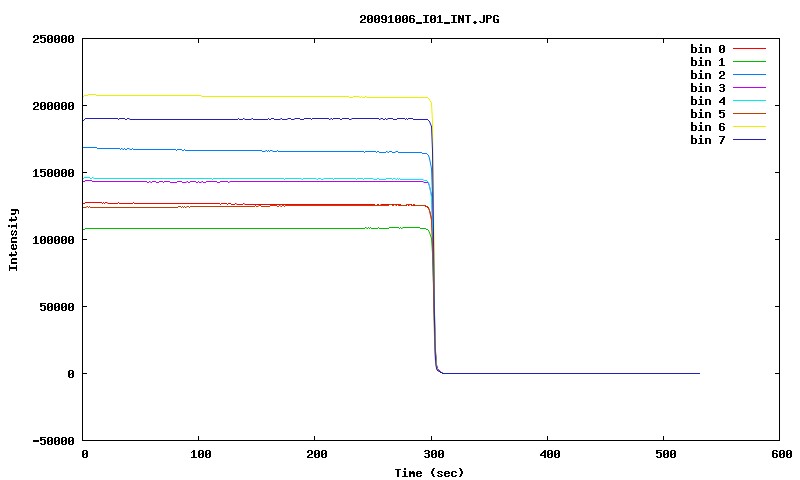Click the 250000 y-axis tick label

pos(53,39)
